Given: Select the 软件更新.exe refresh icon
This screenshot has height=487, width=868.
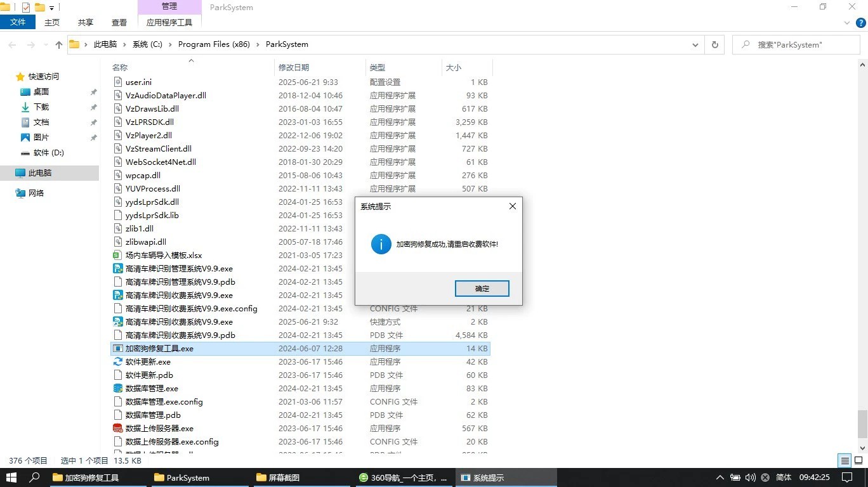Looking at the screenshot, I should pyautogui.click(x=117, y=361).
